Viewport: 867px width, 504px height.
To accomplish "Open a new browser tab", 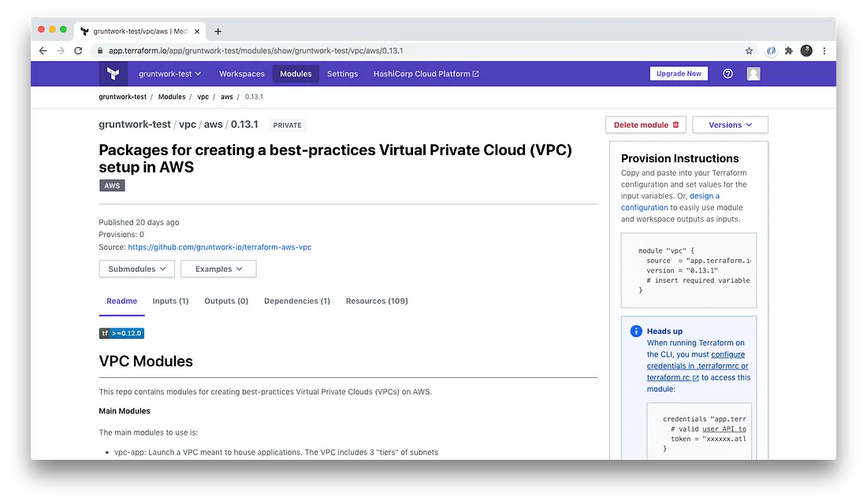I will point(218,31).
